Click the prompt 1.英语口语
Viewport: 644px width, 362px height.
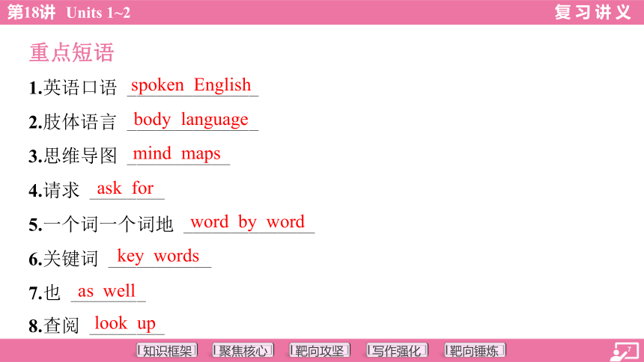pyautogui.click(x=73, y=88)
